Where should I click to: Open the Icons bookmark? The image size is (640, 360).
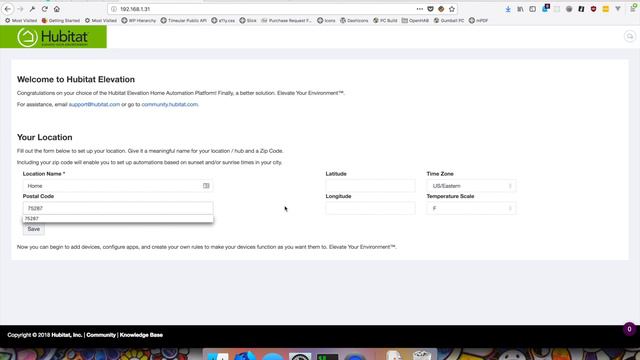pyautogui.click(x=327, y=20)
